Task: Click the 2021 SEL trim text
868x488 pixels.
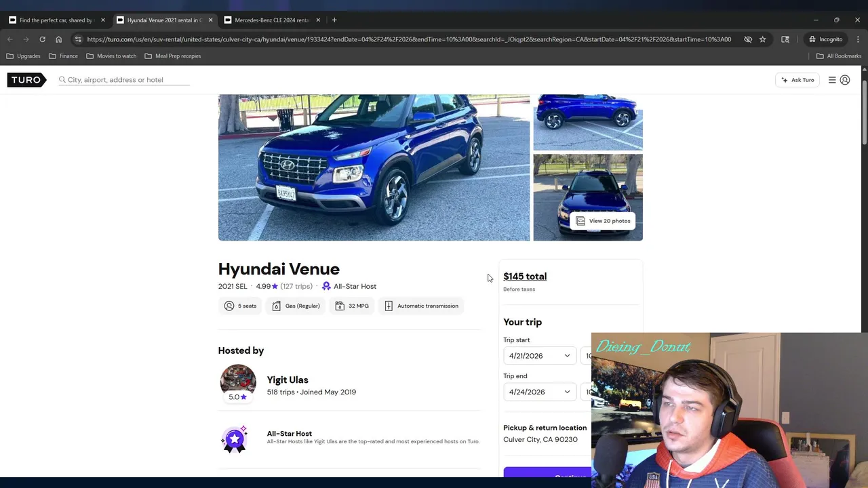Action: point(233,286)
